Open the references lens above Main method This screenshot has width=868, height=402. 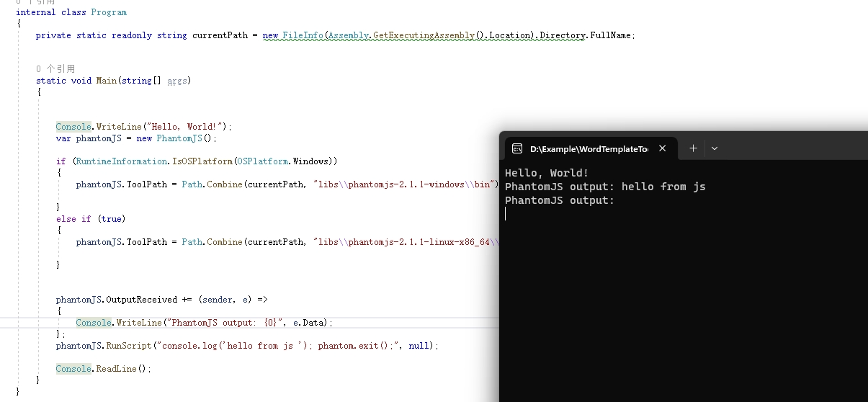click(x=55, y=69)
